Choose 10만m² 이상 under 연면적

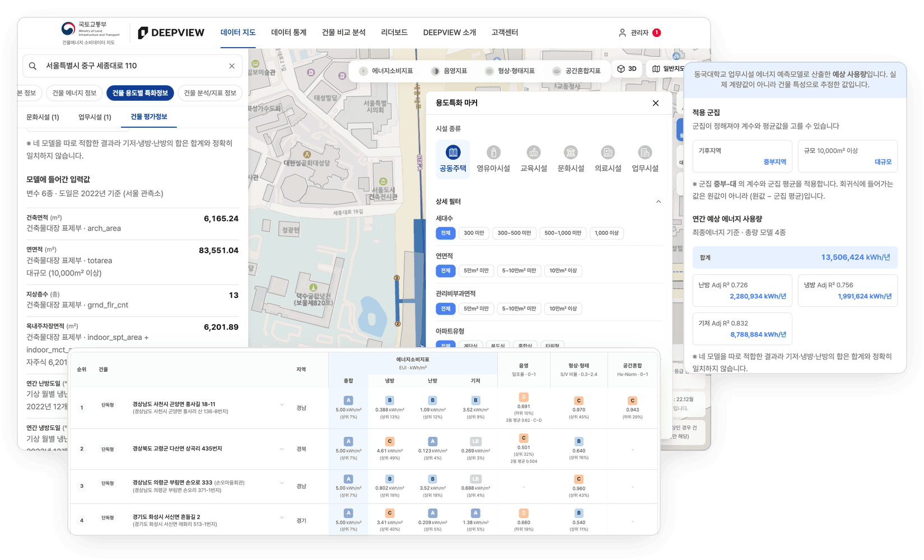pyautogui.click(x=563, y=270)
